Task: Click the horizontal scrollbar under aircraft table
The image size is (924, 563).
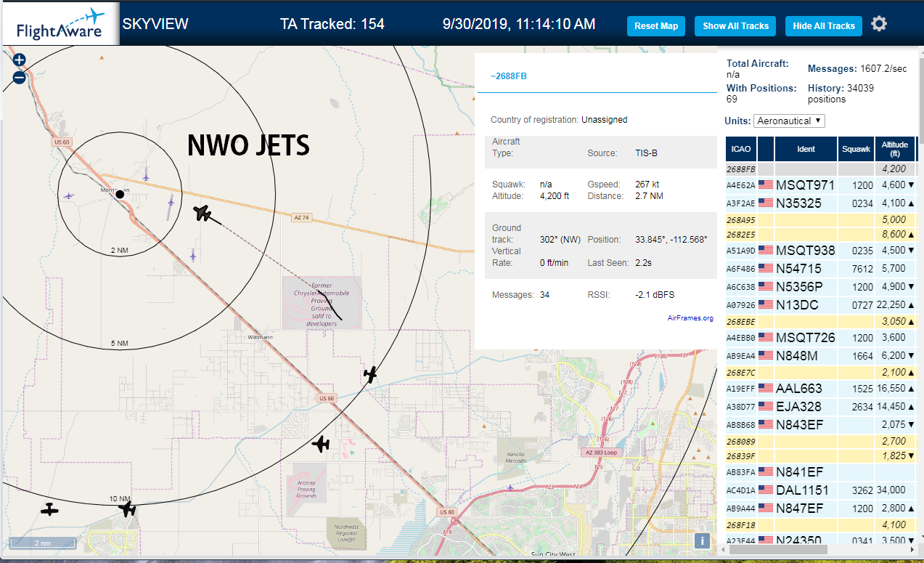Action: (777, 550)
